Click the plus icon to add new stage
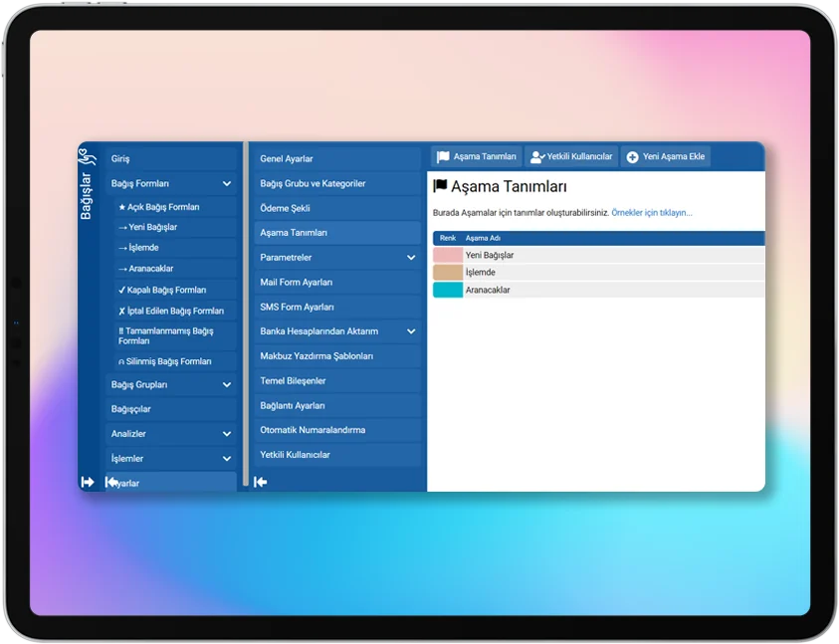The image size is (839, 644). click(x=632, y=157)
